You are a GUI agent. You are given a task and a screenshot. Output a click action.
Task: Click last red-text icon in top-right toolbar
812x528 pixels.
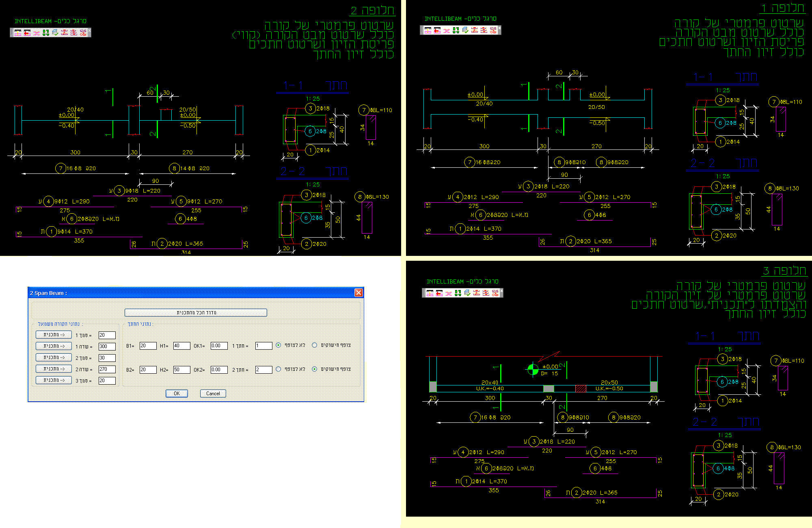(x=493, y=30)
